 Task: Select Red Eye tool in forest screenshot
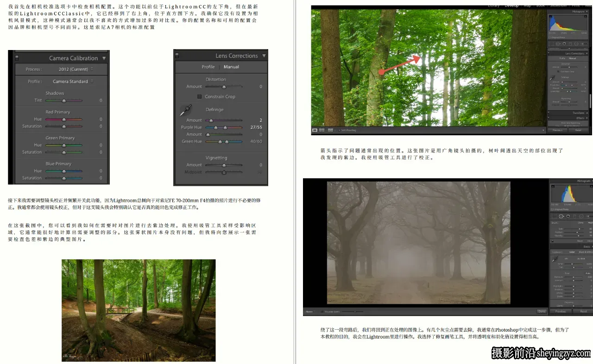tap(564, 44)
